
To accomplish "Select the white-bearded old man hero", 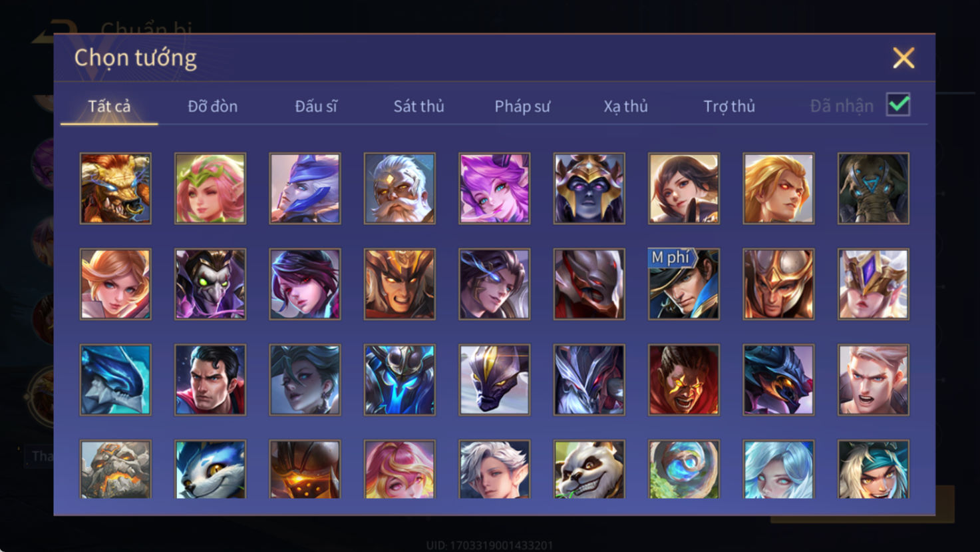I will pos(399,188).
